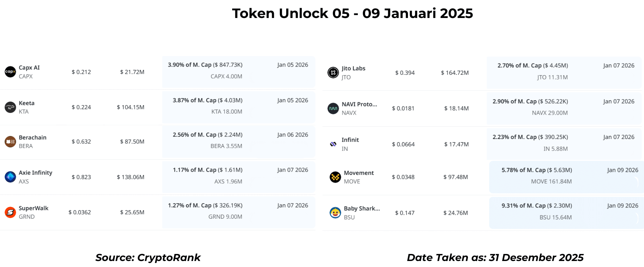Select the Baby Shark 9.31% unlock cell

click(x=566, y=212)
